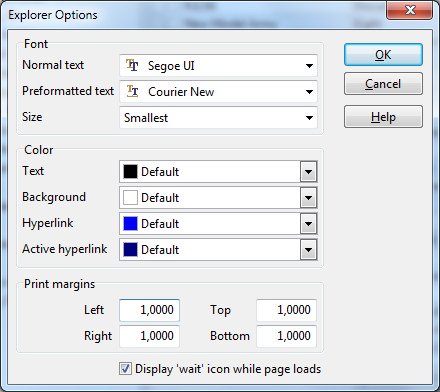
Task: Click the black Text color swatch
Action: (130, 172)
